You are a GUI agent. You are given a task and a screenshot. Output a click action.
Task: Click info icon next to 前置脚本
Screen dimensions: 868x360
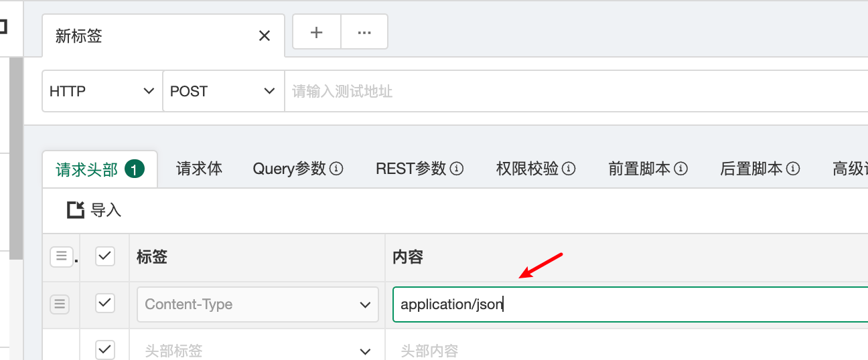click(x=680, y=169)
